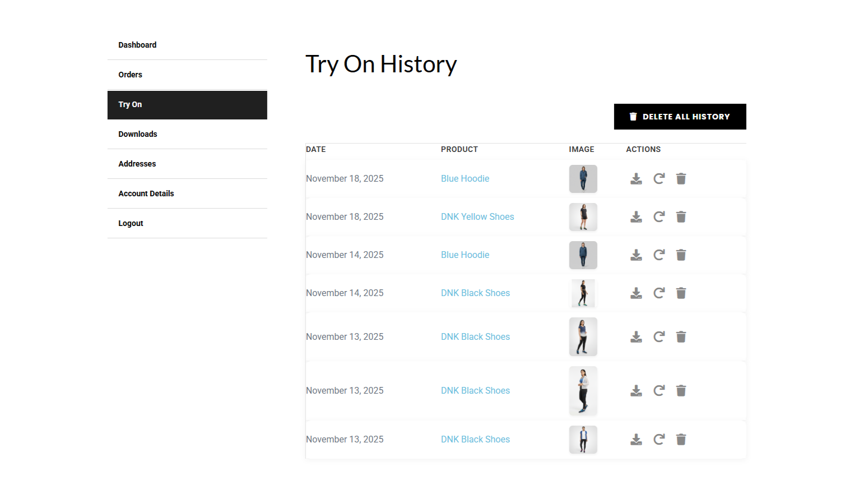Regenerate the top Blue Hoodie try-on
This screenshot has width=868, height=489.
[659, 178]
